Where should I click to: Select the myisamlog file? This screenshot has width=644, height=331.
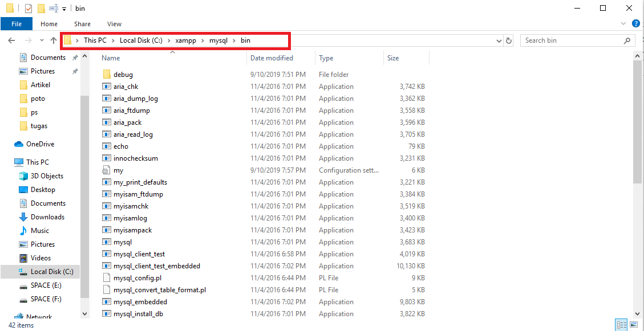click(130, 218)
